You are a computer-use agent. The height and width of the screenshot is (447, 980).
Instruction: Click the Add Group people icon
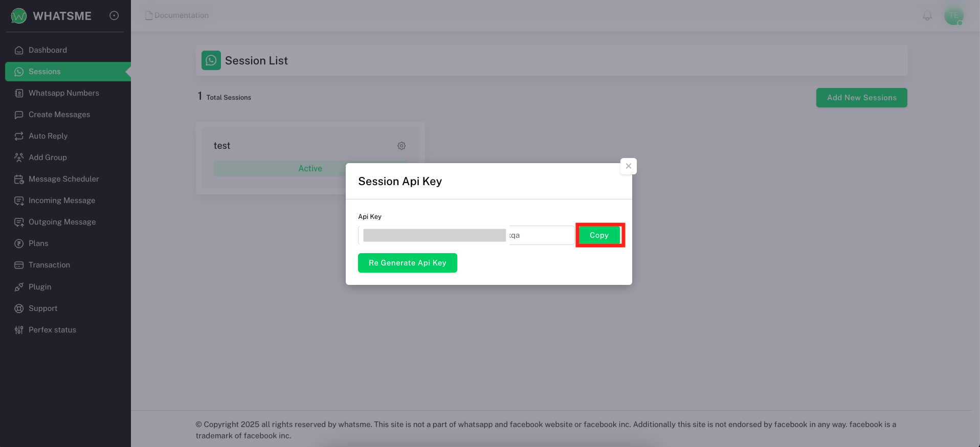19,158
